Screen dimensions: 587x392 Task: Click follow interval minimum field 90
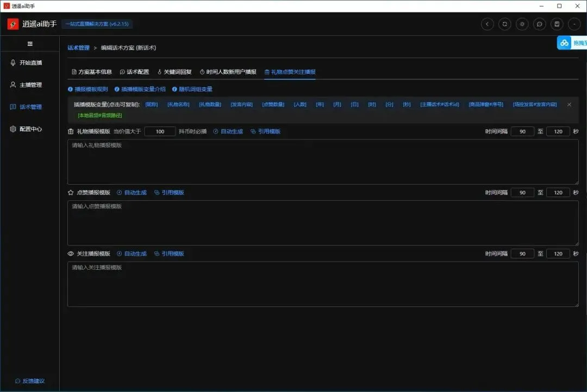(x=522, y=254)
